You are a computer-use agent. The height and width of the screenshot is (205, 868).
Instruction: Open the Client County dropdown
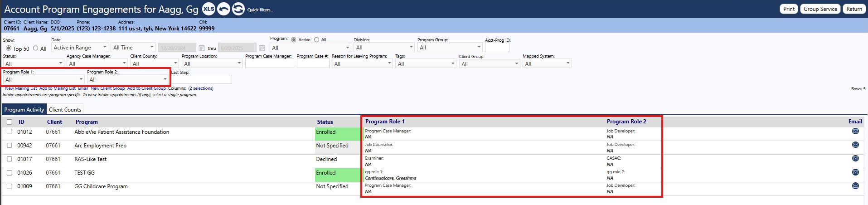click(155, 63)
